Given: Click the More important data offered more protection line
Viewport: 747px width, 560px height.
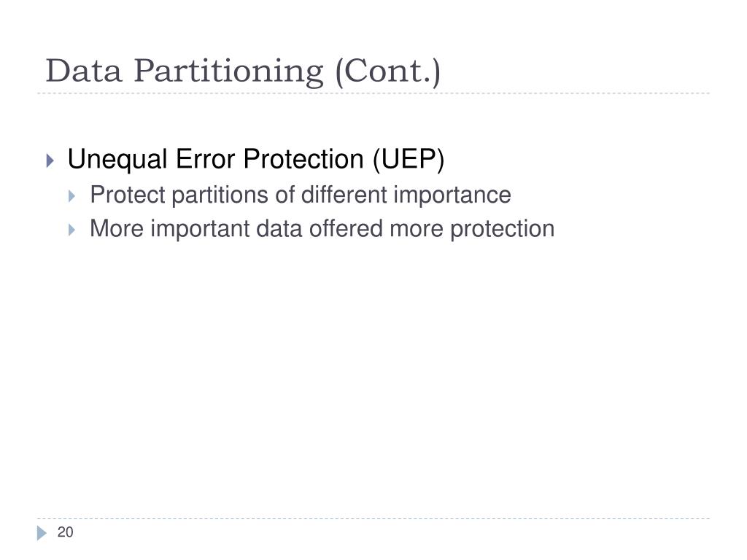Looking at the screenshot, I should point(322,228).
